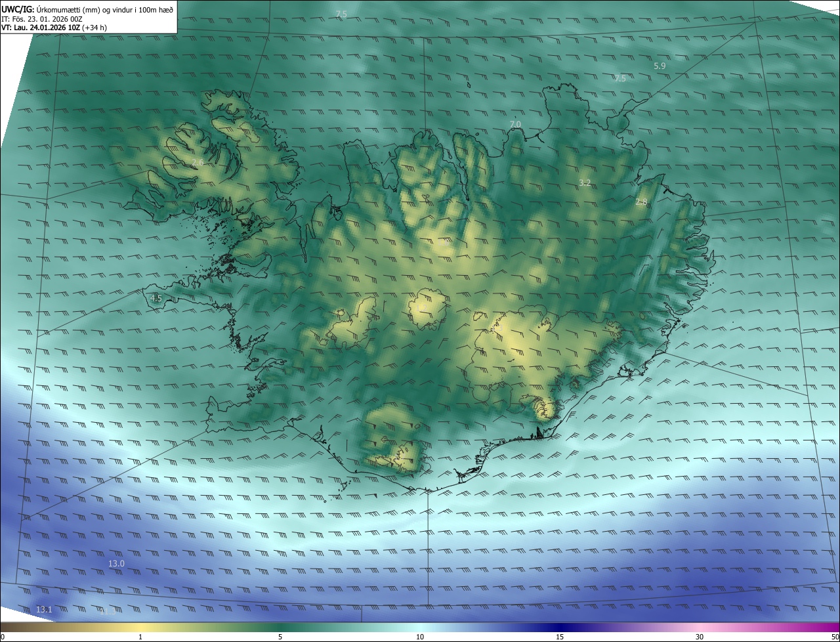Click the 30 tick on the colour scale
The width and height of the screenshot is (840, 642).
[700, 637]
